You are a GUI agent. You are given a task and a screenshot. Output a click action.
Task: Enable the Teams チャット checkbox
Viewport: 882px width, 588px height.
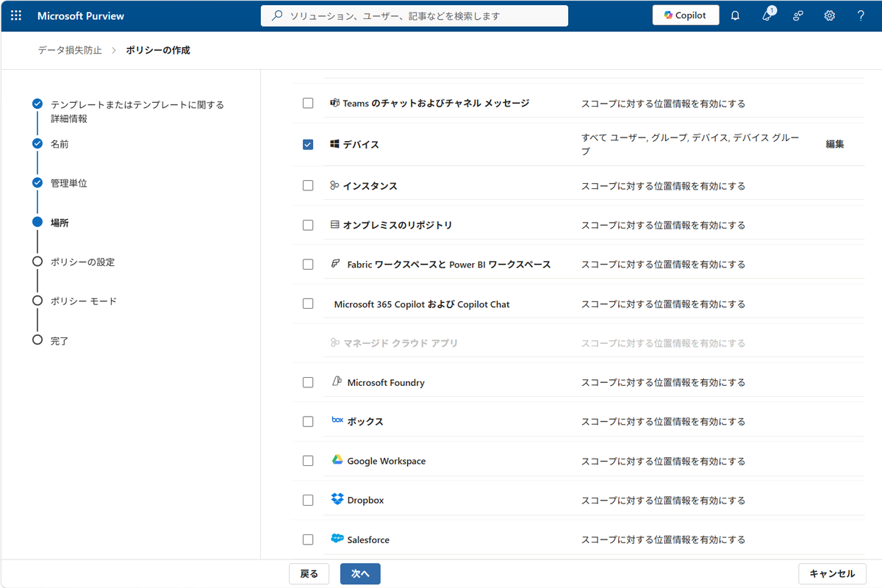click(308, 103)
